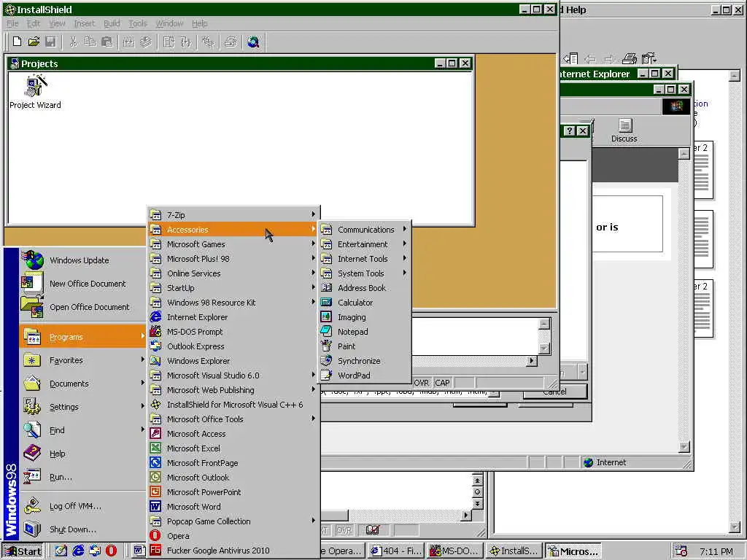Screen dimensions: 747x560
Task: Open Notepad from Accessories menu
Action: tap(365, 332)
